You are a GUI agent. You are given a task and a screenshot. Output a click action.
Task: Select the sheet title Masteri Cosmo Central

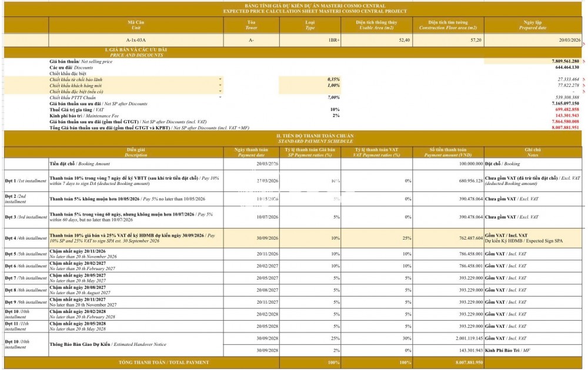(315, 9)
